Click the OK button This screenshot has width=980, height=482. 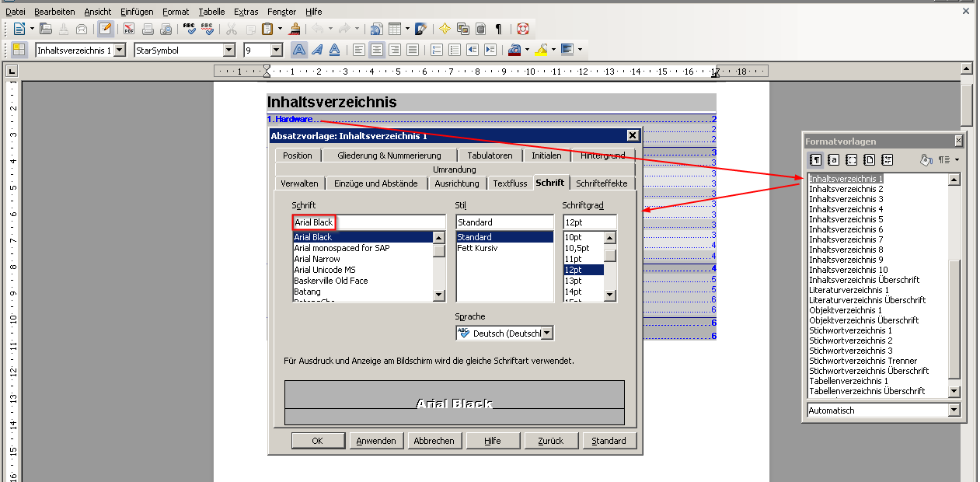click(x=317, y=441)
